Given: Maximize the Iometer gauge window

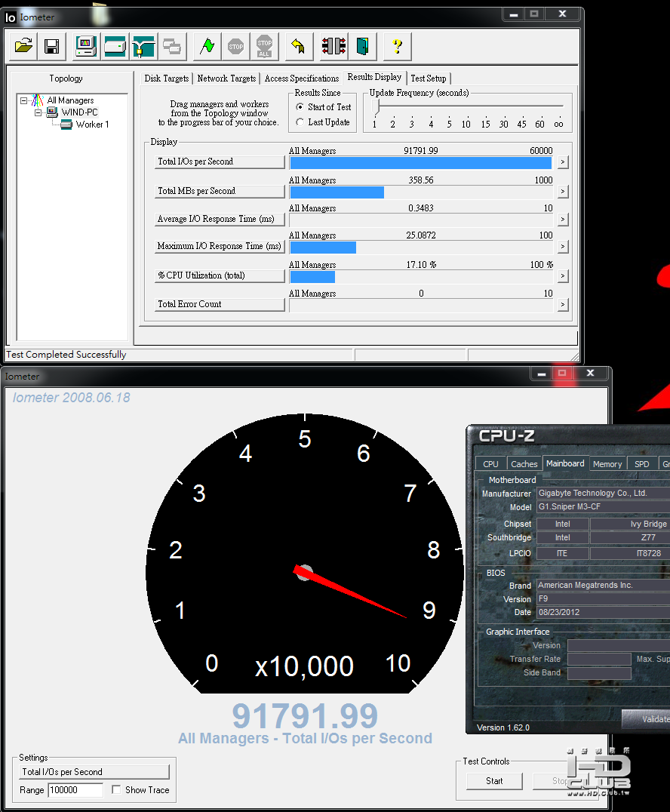Looking at the screenshot, I should tap(562, 374).
